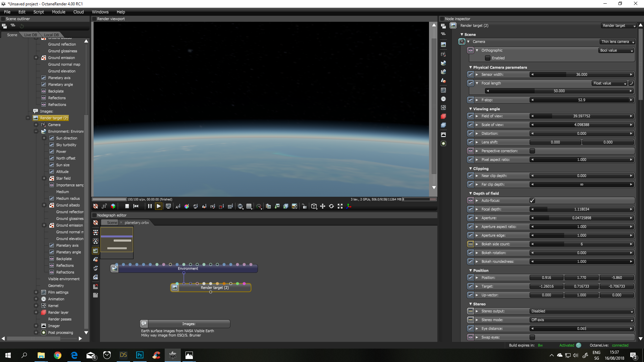The height and width of the screenshot is (362, 644).
Task: Pause the render
Action: (150, 206)
